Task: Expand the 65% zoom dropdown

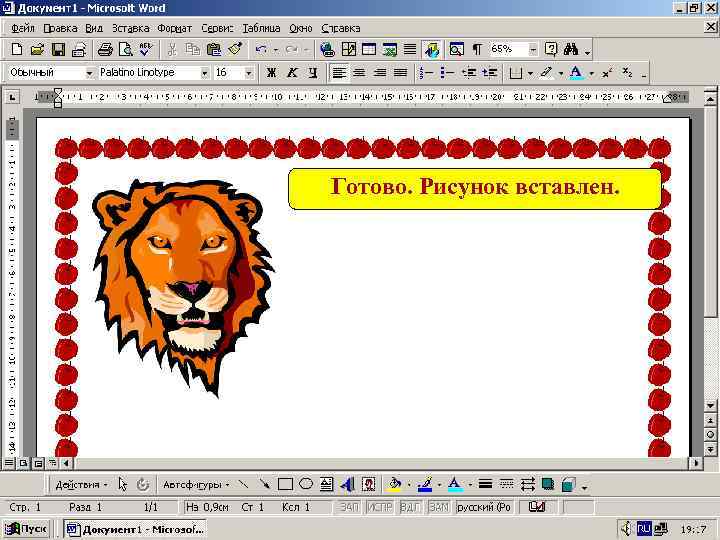Action: (533, 49)
